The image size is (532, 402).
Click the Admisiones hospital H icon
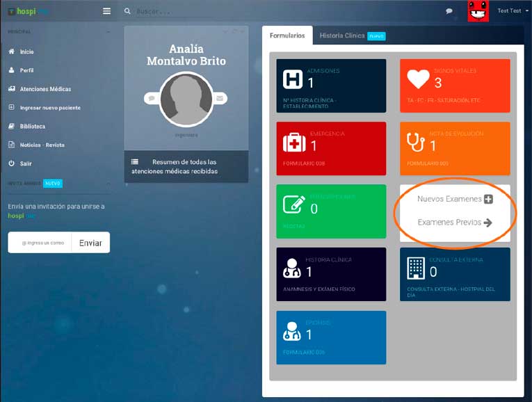293,79
